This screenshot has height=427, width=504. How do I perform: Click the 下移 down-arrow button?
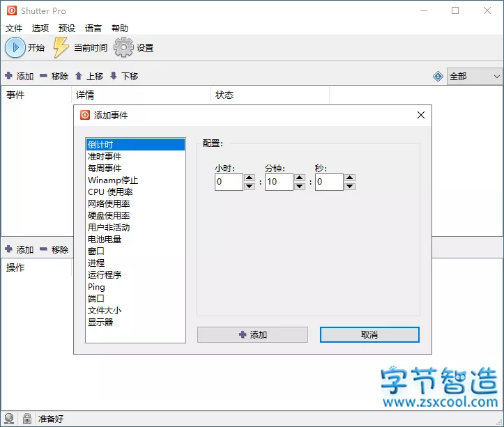click(124, 76)
